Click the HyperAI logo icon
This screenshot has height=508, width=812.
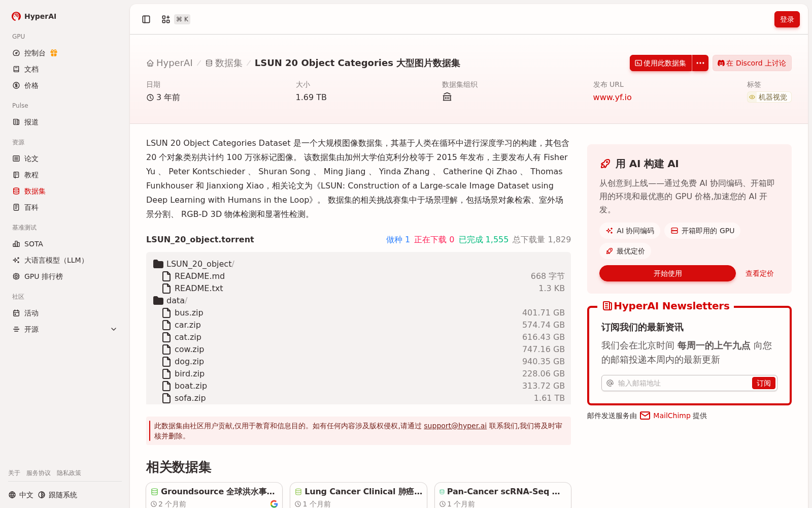point(16,16)
